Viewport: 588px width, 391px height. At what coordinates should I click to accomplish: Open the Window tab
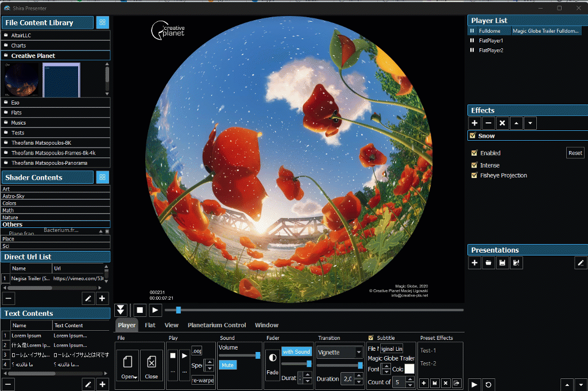point(266,325)
